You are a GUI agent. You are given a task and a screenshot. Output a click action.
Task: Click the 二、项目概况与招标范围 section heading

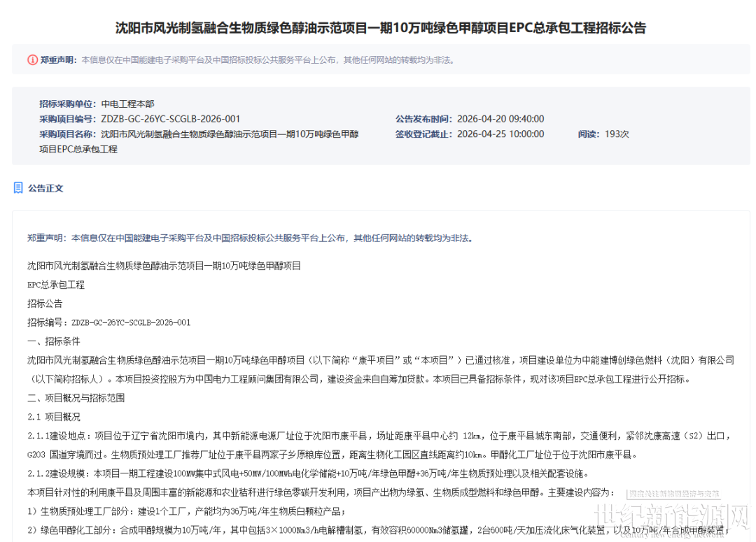(x=76, y=398)
